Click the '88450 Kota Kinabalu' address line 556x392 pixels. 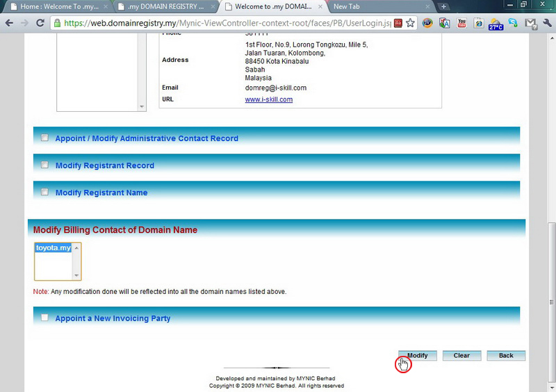pyautogui.click(x=277, y=61)
